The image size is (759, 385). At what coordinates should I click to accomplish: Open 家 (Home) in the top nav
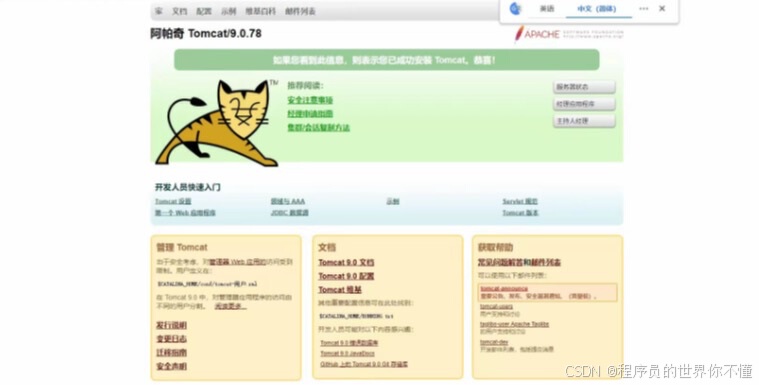pos(159,11)
